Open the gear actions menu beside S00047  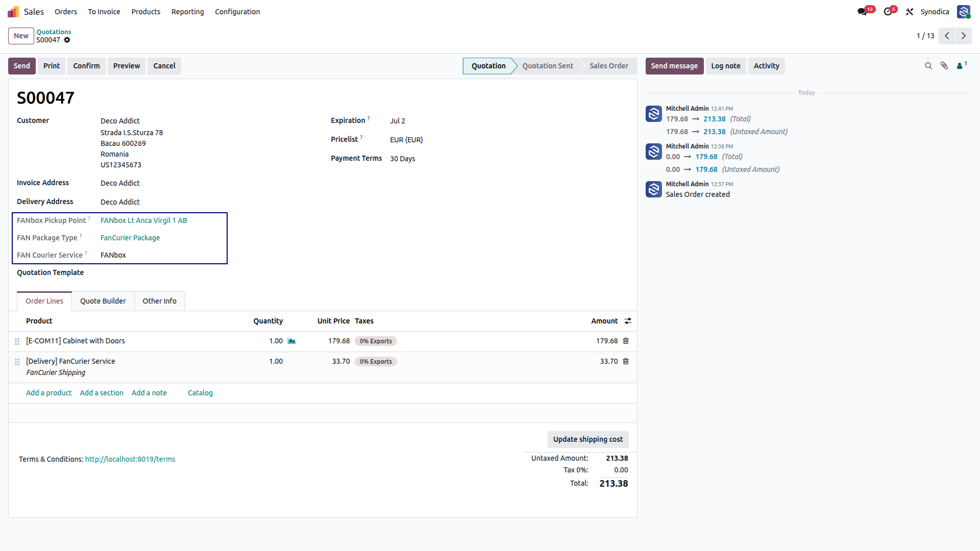pyautogui.click(x=67, y=40)
